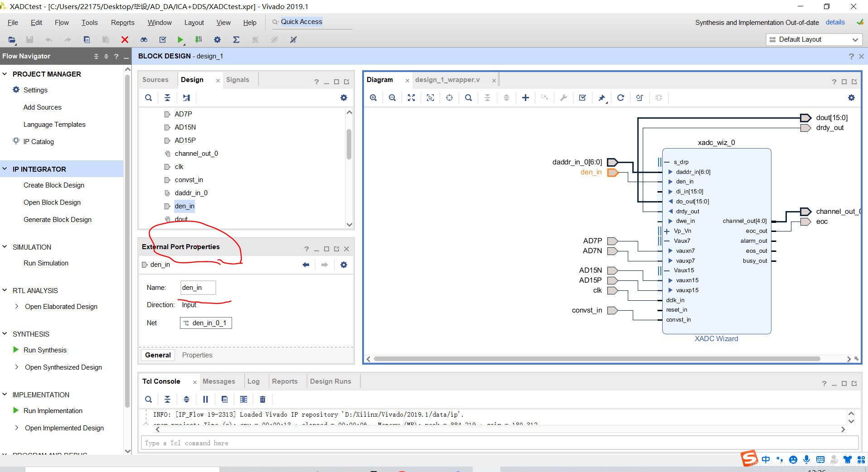Image resolution: width=868 pixels, height=472 pixels.
Task: Click the diagram search magnifier icon
Action: point(468,97)
